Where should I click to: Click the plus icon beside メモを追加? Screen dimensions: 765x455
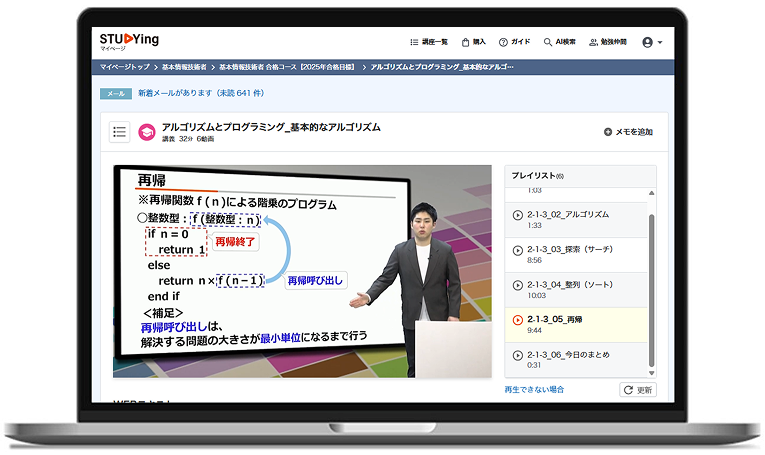(x=608, y=132)
